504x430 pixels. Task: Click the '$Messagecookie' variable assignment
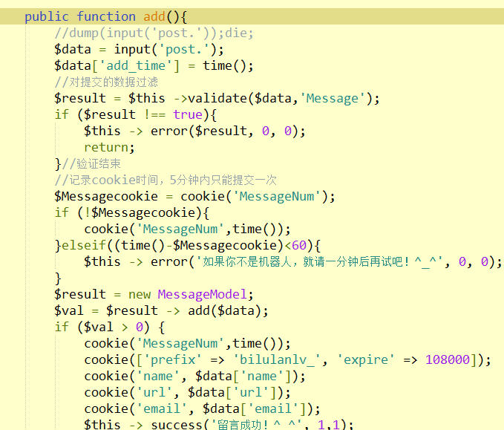pyautogui.click(x=106, y=196)
